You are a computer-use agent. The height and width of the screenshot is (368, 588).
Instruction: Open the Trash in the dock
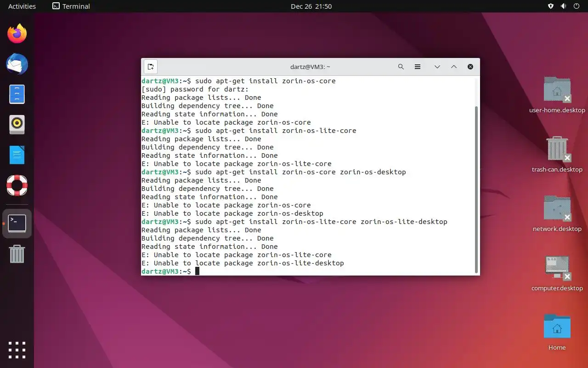click(x=17, y=254)
